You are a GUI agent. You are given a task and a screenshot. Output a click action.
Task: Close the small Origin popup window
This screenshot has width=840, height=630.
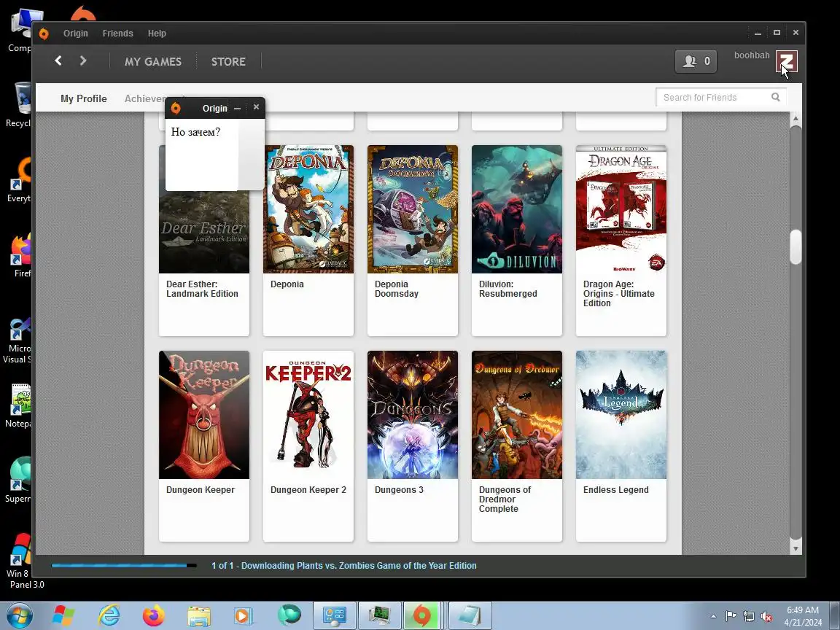pos(256,107)
